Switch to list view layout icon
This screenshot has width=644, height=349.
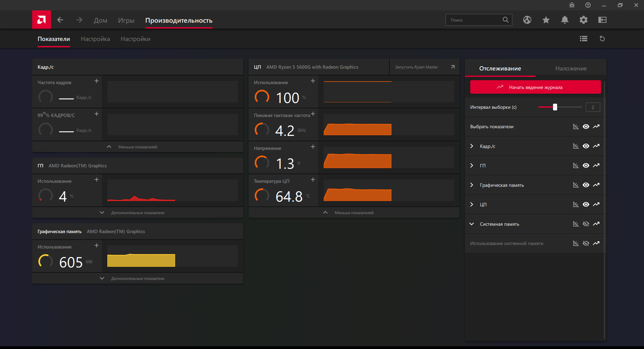[584, 39]
